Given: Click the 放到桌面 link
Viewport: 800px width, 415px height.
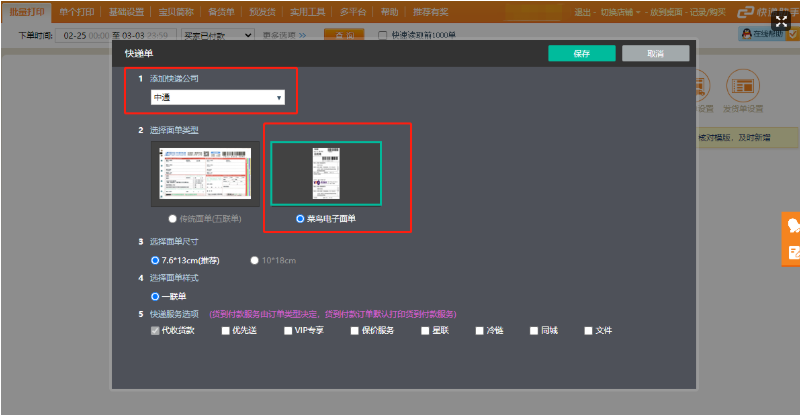Looking at the screenshot, I should 666,12.
